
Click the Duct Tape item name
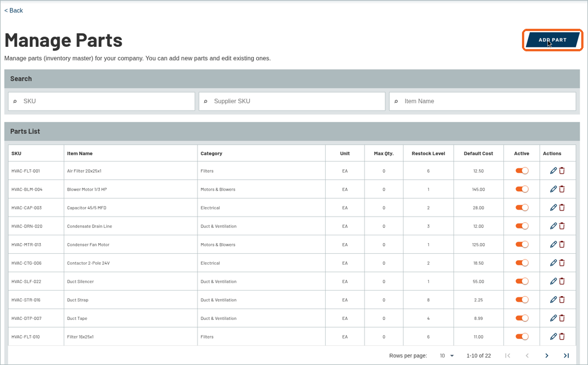[77, 318]
